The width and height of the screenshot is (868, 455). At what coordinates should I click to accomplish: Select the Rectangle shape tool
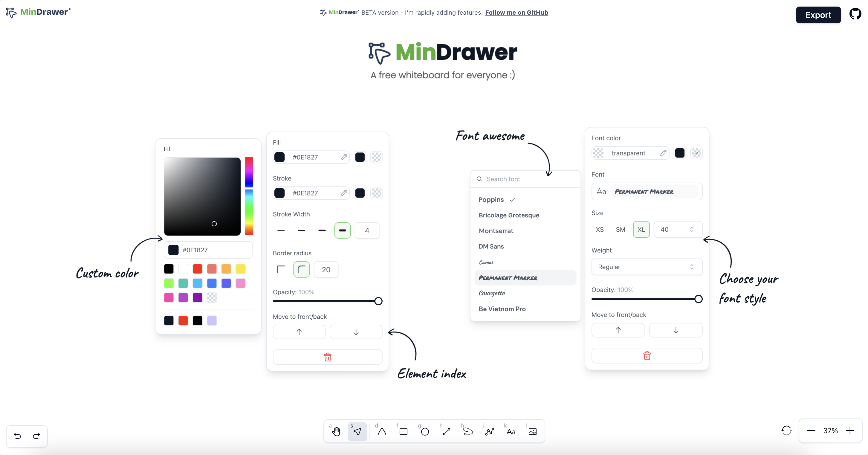tap(403, 431)
